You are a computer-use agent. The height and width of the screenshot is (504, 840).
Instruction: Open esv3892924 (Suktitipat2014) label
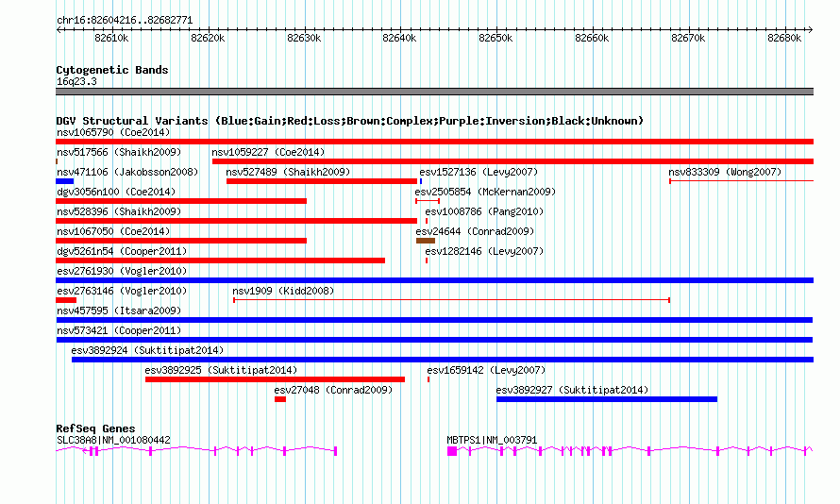(147, 350)
